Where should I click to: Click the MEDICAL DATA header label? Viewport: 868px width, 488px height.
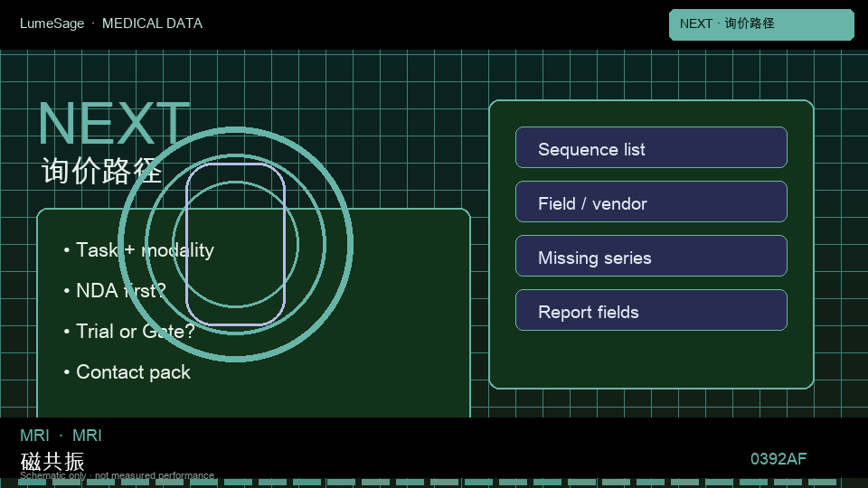tap(152, 23)
